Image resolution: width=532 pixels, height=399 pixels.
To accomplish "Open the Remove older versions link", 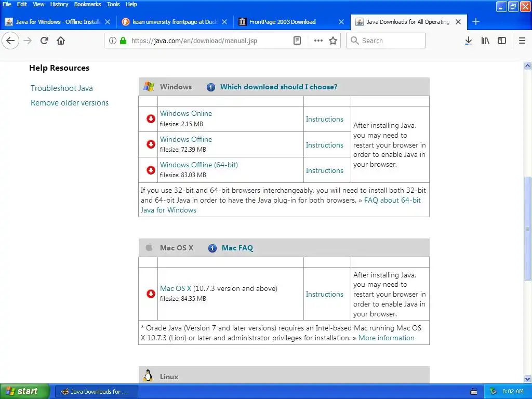I will (70, 103).
